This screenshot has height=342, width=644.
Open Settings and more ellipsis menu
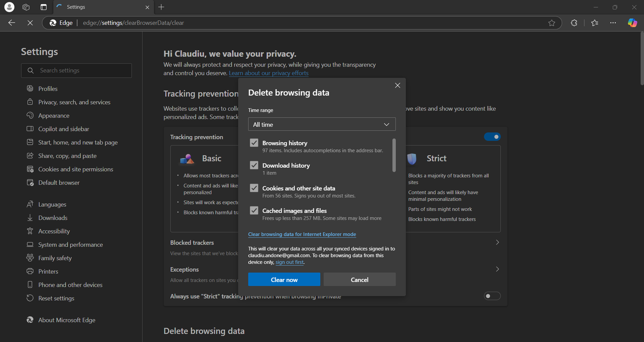pyautogui.click(x=613, y=23)
